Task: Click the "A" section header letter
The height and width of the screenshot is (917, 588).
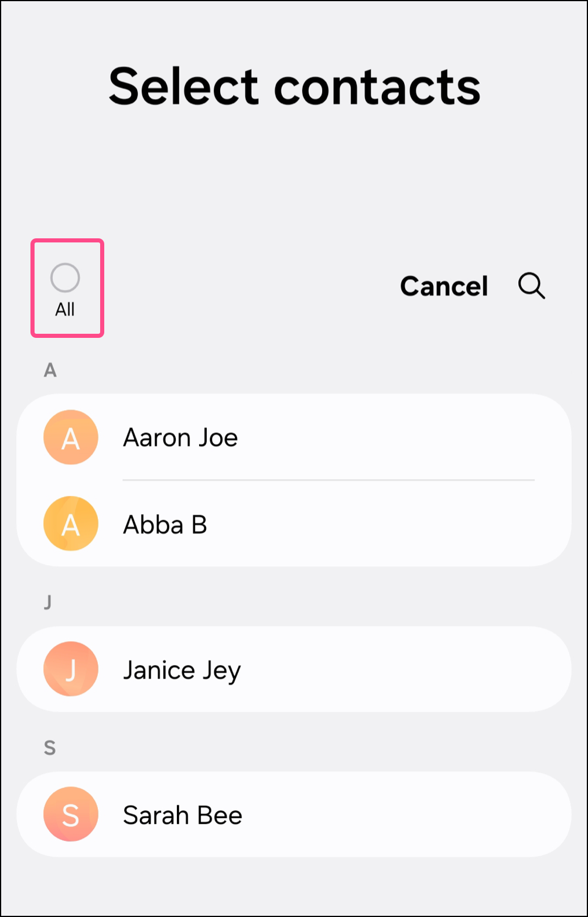Action: coord(50,370)
